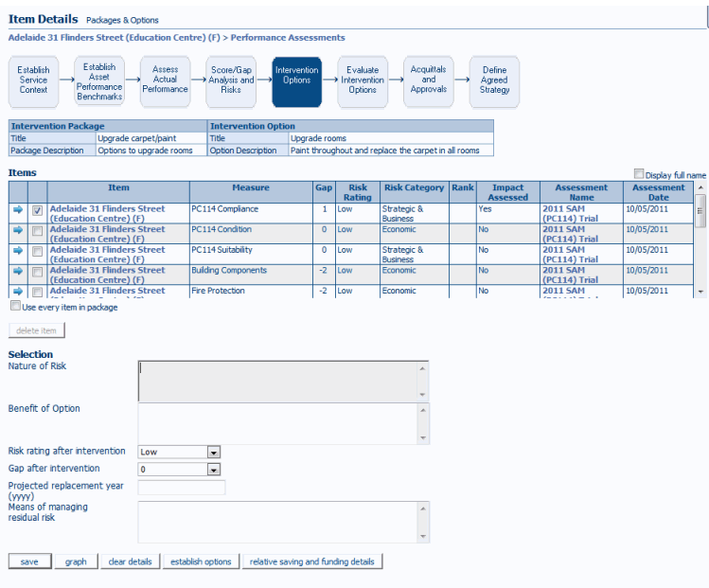Open 2011 SAM Trial link in PC114 Suitability row
The width and height of the screenshot is (709, 588).
(x=570, y=254)
